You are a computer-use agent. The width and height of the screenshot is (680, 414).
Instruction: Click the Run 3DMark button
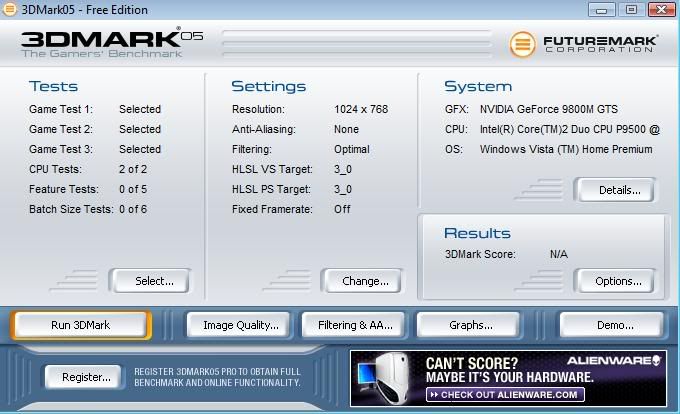(81, 325)
